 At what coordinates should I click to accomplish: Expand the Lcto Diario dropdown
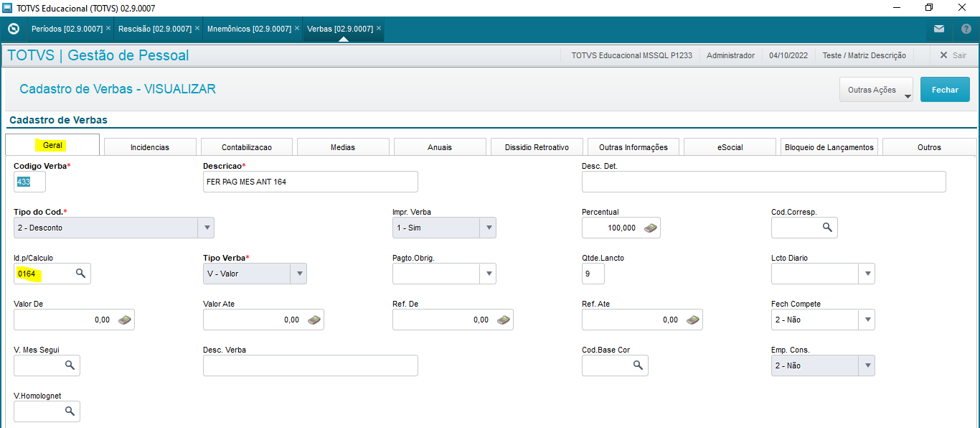coord(868,274)
